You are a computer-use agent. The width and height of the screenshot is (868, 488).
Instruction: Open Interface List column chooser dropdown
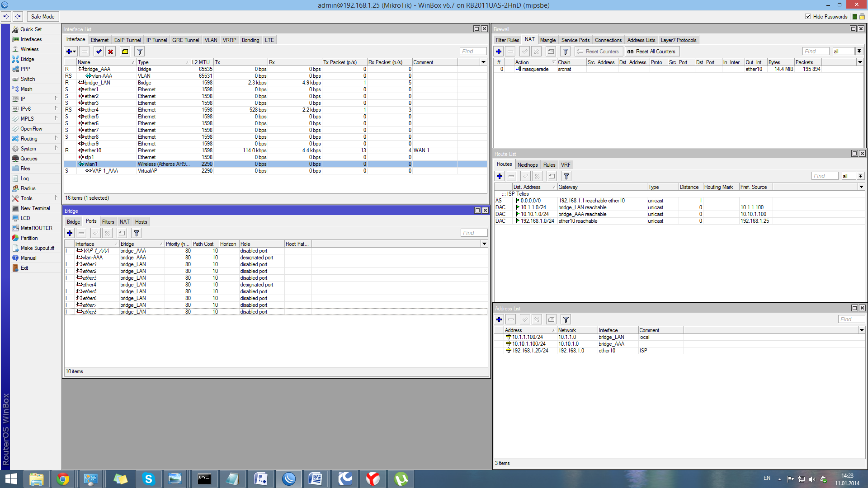tap(483, 62)
